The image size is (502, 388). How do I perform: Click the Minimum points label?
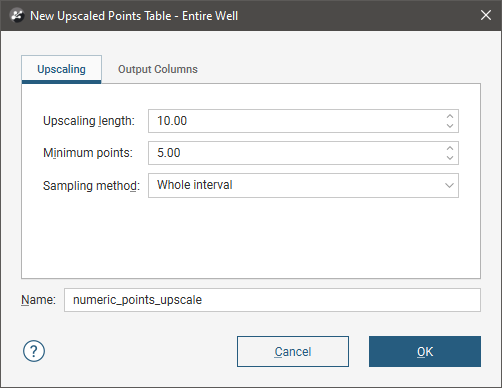tap(88, 153)
